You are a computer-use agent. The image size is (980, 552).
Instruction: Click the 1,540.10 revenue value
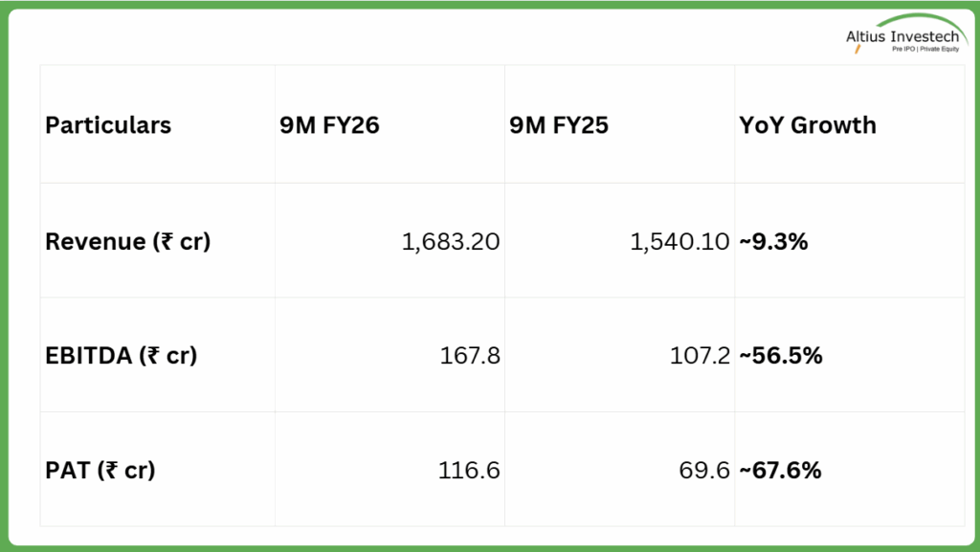coord(680,242)
